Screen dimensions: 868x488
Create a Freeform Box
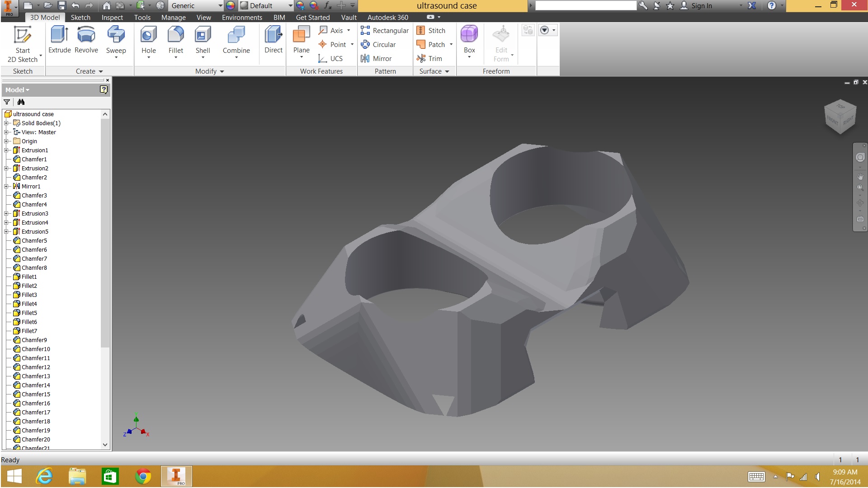469,41
